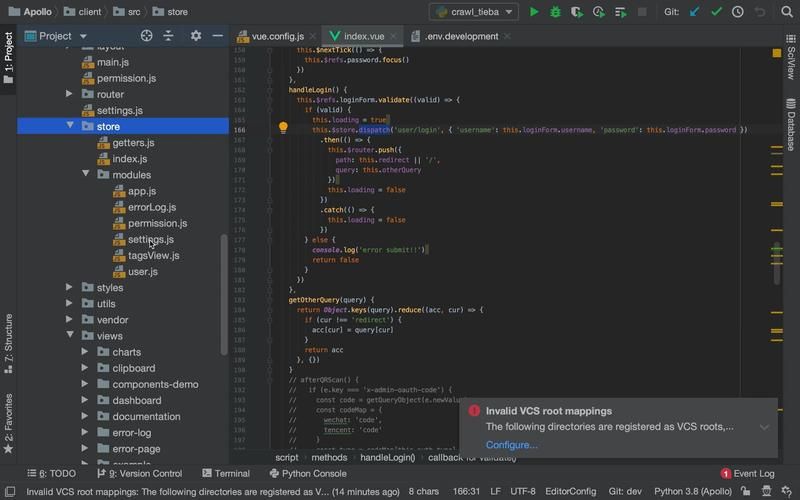The width and height of the screenshot is (800, 500).
Task: Open the crawl_tieba run configuration dropdown
Action: (x=474, y=12)
